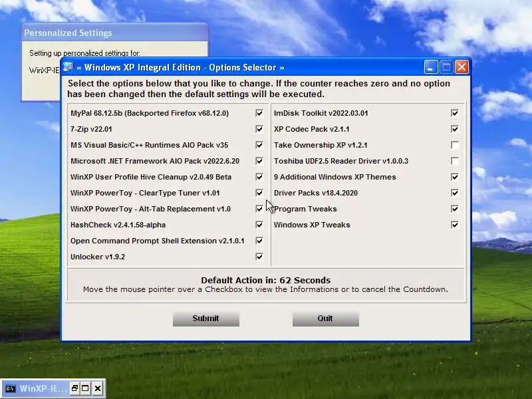Click the command prompt icon in taskbar window
Image resolution: width=532 pixels, height=399 pixels.
[10, 388]
